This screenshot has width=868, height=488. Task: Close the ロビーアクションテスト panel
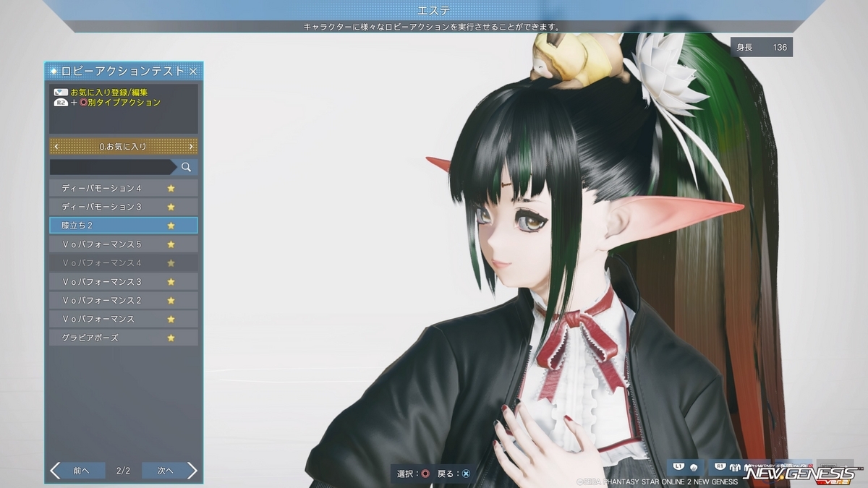193,71
